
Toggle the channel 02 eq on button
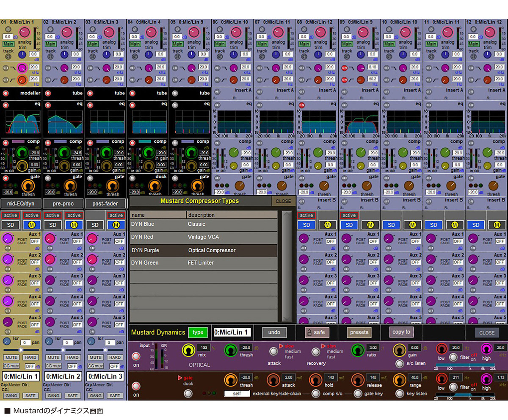point(48,104)
